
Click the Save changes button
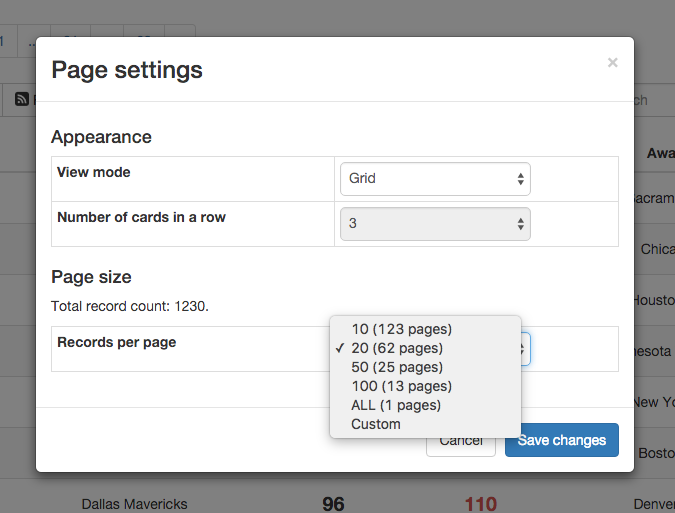[562, 440]
